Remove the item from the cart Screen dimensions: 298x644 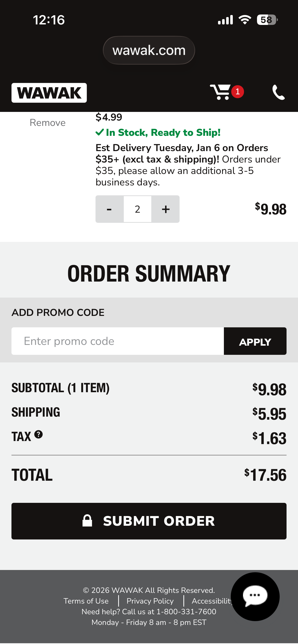[48, 123]
